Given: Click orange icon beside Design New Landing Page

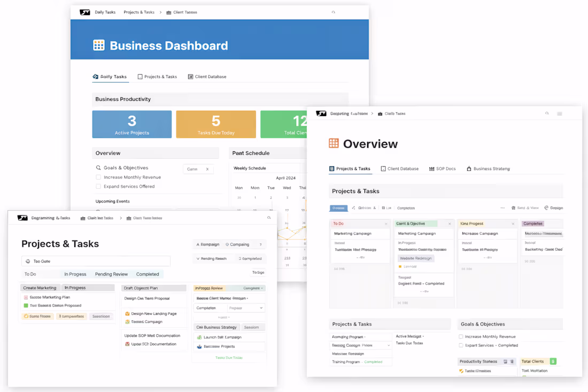Looking at the screenshot, I should coord(127,313).
